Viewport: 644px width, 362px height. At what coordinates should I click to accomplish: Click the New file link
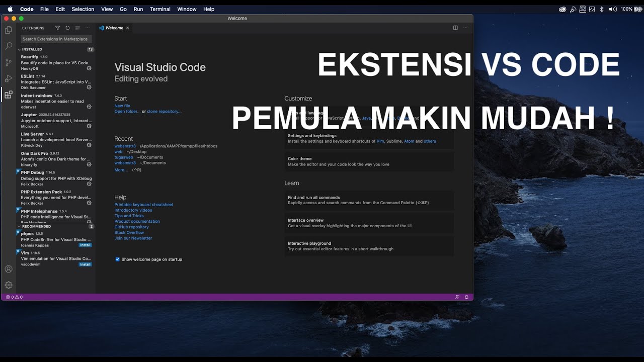point(122,106)
